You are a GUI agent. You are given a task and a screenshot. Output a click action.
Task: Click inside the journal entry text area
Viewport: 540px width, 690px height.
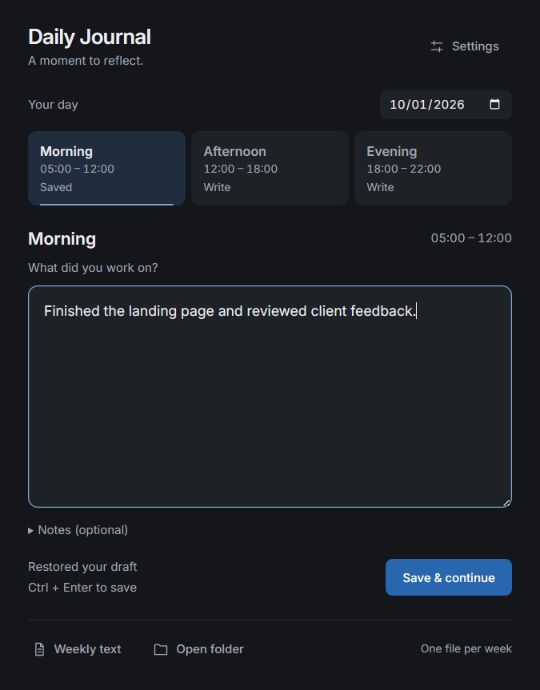[x=270, y=396]
